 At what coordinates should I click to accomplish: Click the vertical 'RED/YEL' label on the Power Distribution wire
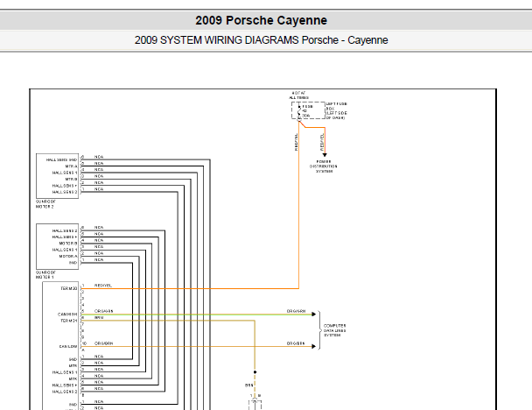[x=321, y=142]
